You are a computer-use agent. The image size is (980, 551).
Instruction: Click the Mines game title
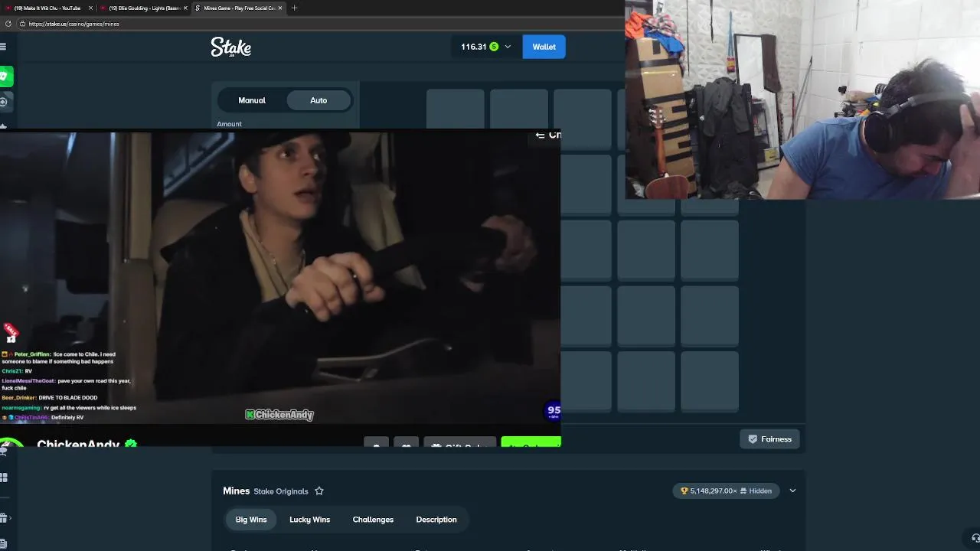[x=236, y=491]
